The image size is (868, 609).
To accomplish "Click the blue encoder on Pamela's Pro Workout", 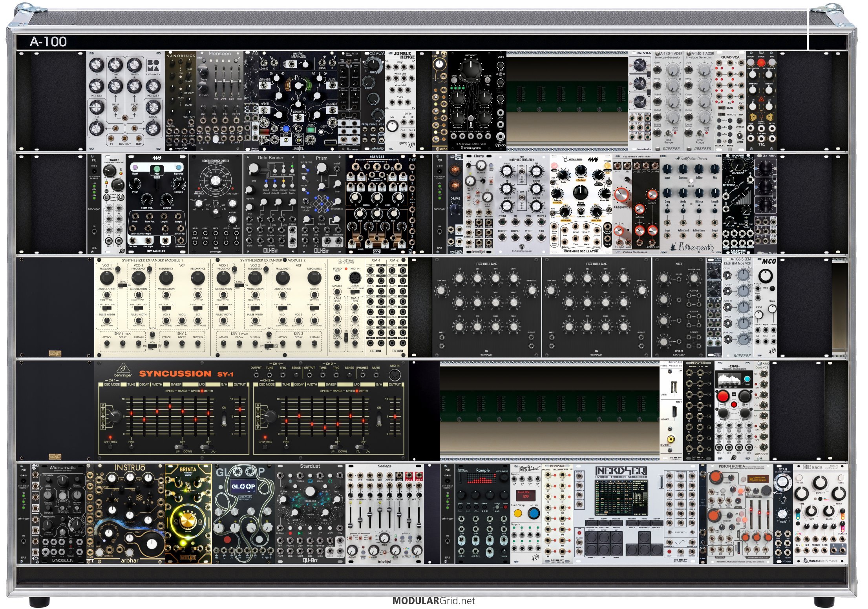I will click(534, 514).
